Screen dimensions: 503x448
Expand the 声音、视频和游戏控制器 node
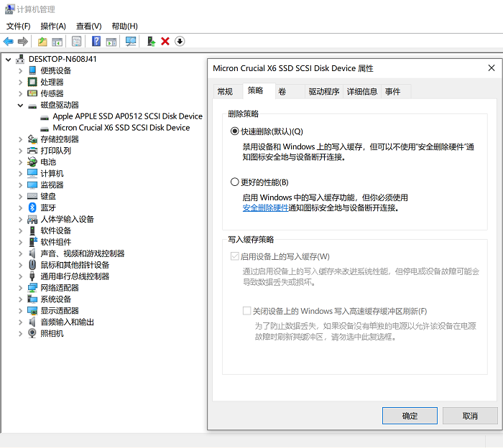point(20,253)
